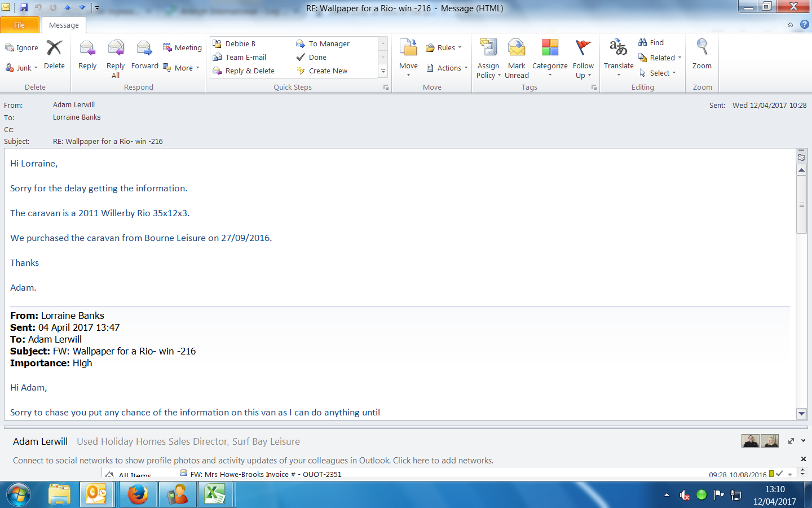Screen dimensions: 812x508
Task: Click the 'Importance: High' line
Action: click(51, 363)
